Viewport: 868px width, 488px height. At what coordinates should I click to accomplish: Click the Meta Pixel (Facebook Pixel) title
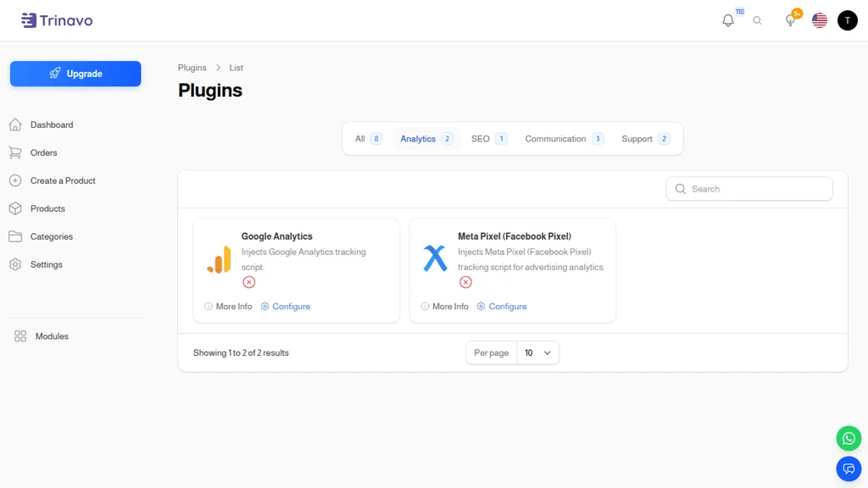(x=515, y=236)
